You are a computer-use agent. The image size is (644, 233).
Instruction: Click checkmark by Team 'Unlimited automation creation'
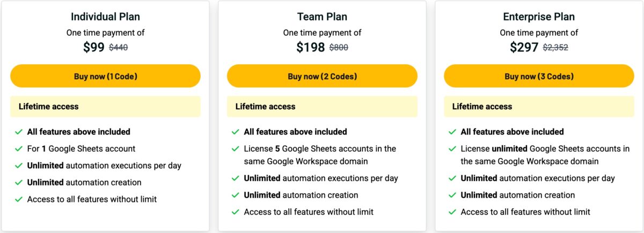click(x=236, y=195)
